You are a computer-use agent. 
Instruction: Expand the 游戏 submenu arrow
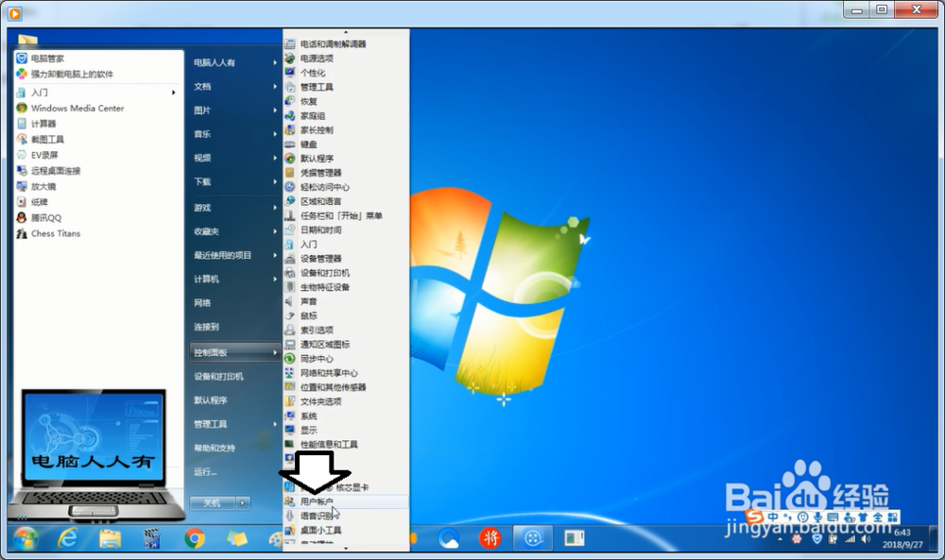point(275,208)
